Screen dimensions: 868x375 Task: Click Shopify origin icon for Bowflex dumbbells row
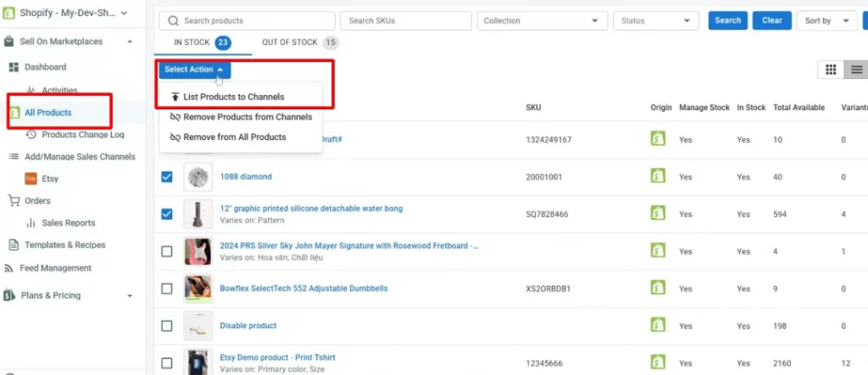pyautogui.click(x=658, y=288)
